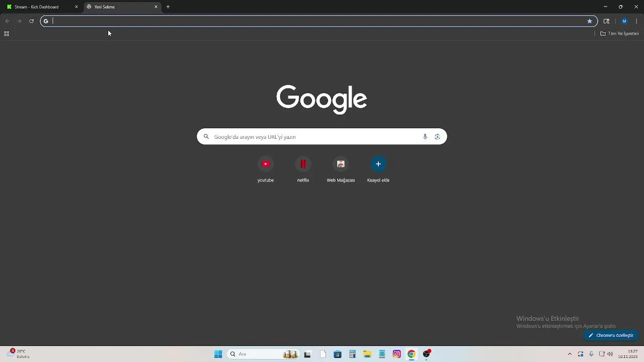Click the browser forward arrow
This screenshot has height=362, width=644.
coord(19,21)
